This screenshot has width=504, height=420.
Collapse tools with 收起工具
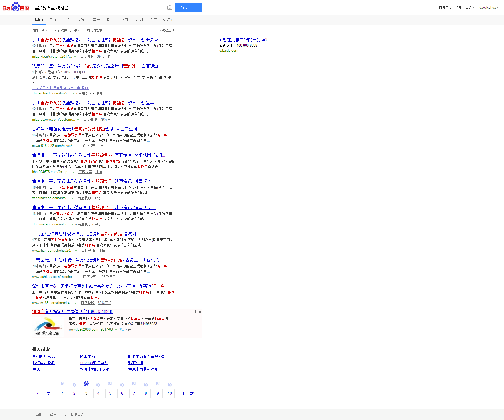pyautogui.click(x=167, y=30)
